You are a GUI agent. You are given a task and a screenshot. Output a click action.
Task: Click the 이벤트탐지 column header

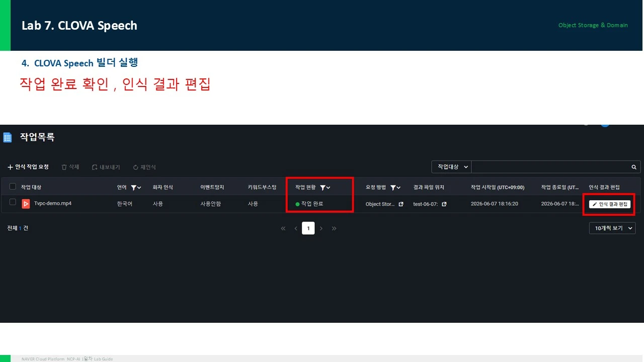[x=212, y=188]
